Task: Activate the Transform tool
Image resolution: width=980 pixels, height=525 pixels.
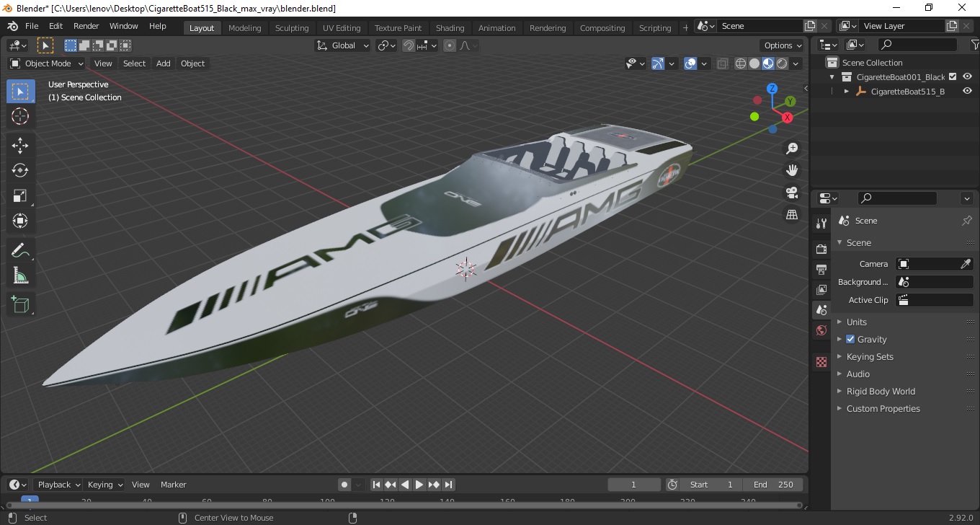Action: click(20, 221)
